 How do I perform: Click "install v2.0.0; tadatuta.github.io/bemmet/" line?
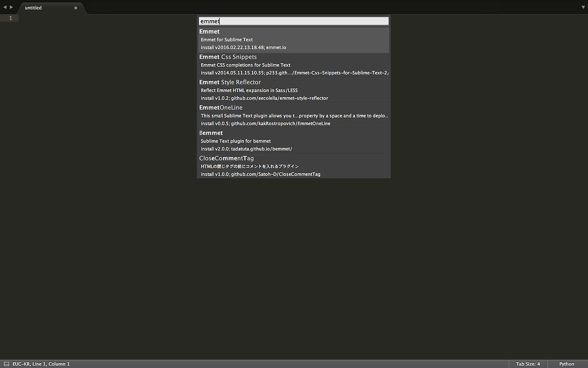click(x=246, y=149)
